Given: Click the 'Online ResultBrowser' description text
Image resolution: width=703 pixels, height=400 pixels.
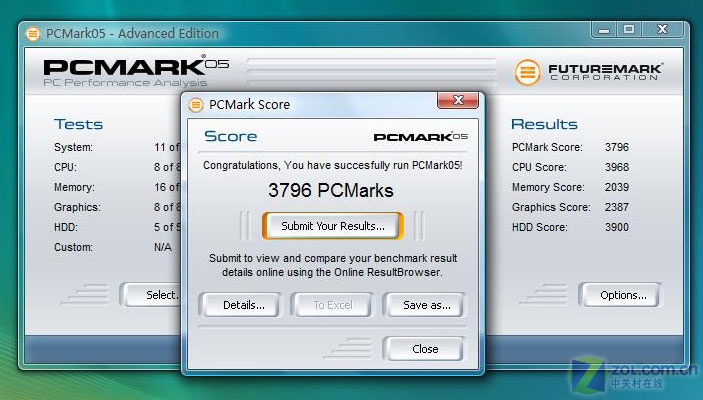Looking at the screenshot, I should (333, 265).
